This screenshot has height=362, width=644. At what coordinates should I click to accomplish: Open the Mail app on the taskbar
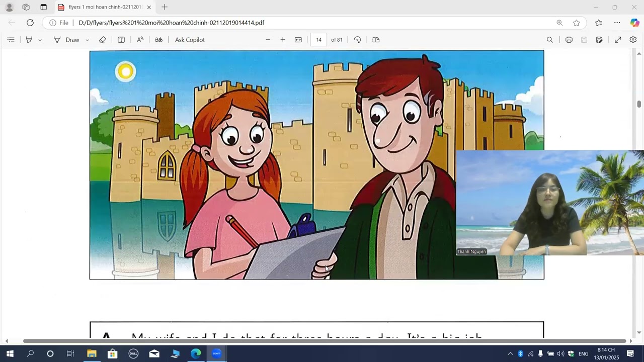pos(154,353)
